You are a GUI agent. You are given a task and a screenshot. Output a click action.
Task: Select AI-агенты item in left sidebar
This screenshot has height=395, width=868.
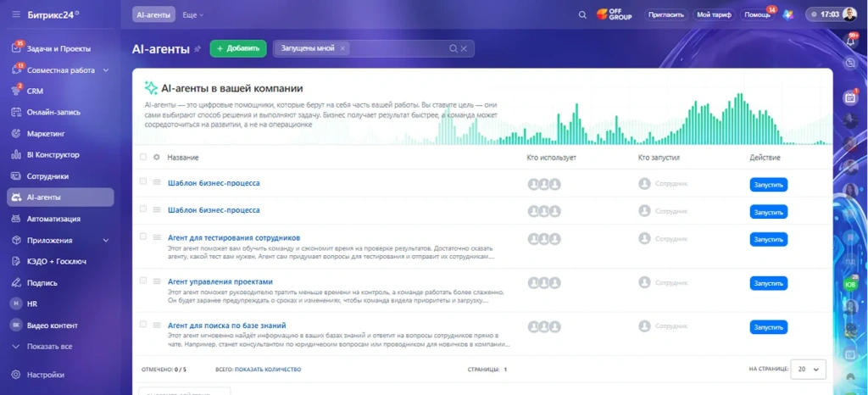click(60, 197)
